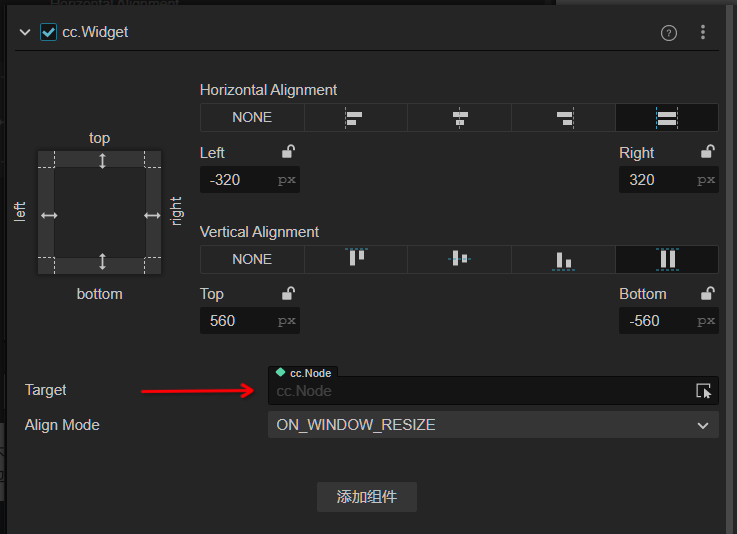Image resolution: width=737 pixels, height=534 pixels.
Task: Disable the cc.Widget component checkbox
Action: (48, 32)
